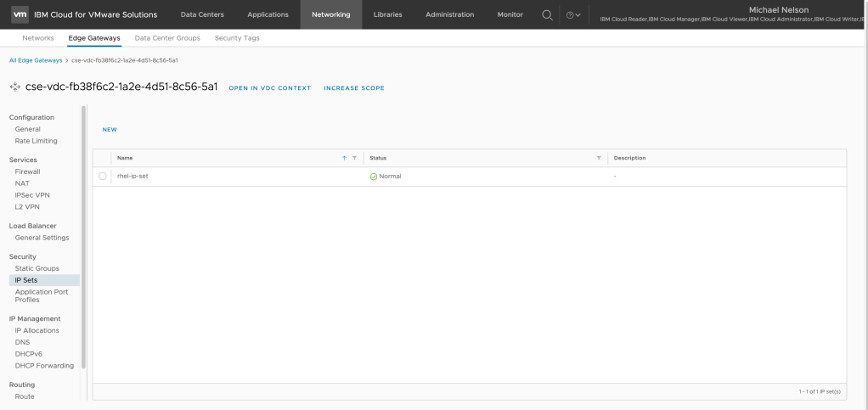
Task: Click OPEN IN VDC CONTEXT
Action: (270, 88)
